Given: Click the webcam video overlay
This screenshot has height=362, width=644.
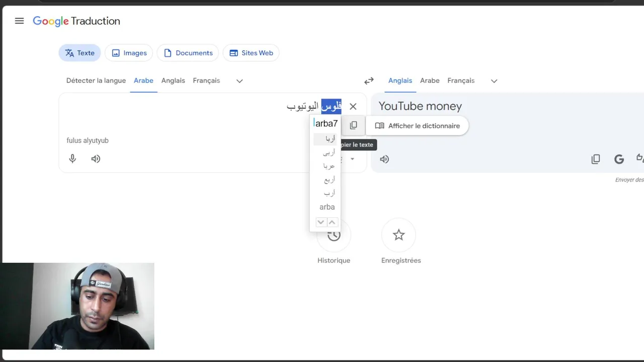Looking at the screenshot, I should click(x=77, y=306).
